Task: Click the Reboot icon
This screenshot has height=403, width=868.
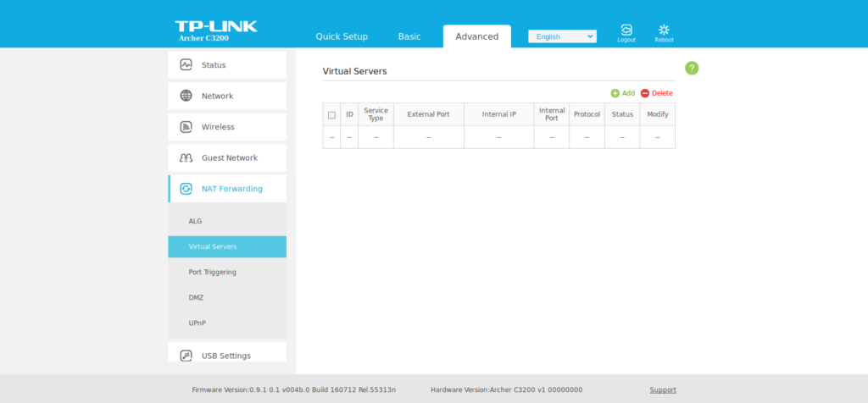Action: (664, 30)
